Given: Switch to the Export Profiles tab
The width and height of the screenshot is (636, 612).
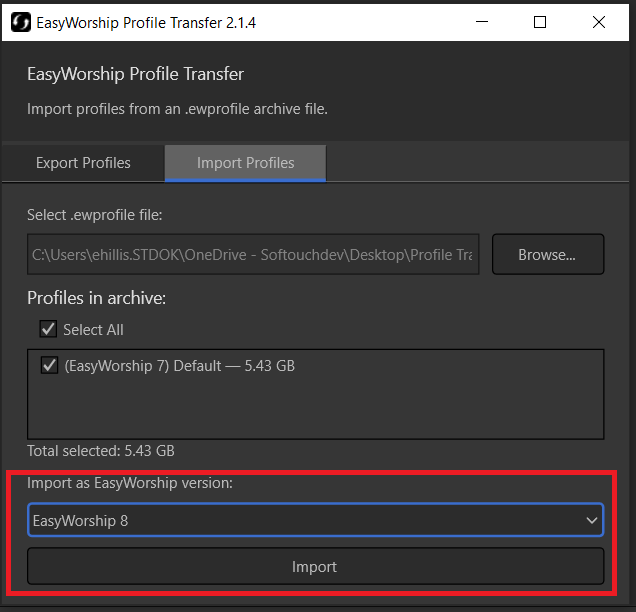Looking at the screenshot, I should click(x=83, y=163).
